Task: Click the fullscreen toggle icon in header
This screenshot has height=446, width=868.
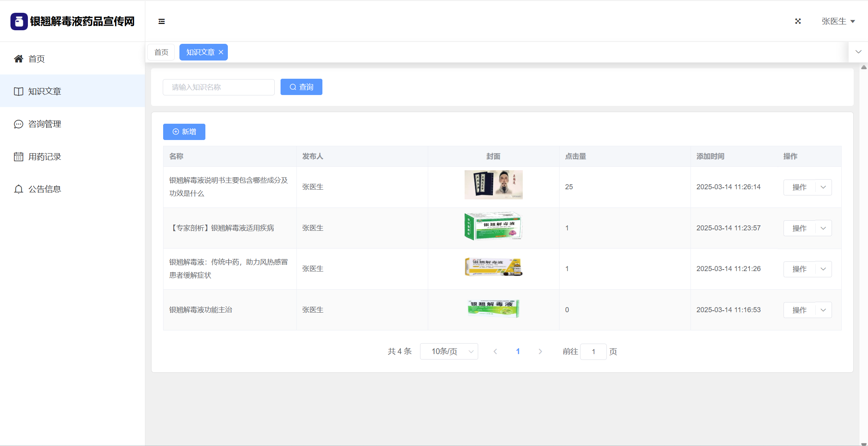Action: click(798, 21)
